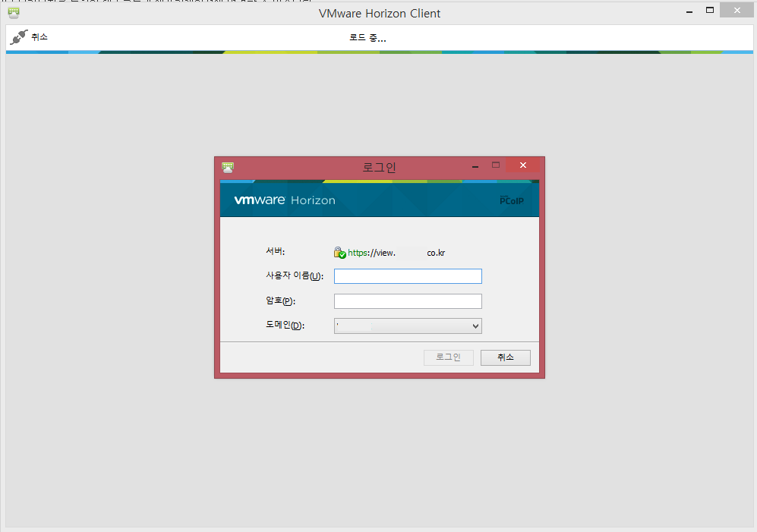
Task: Click the server certificate lock icon
Action: point(340,253)
